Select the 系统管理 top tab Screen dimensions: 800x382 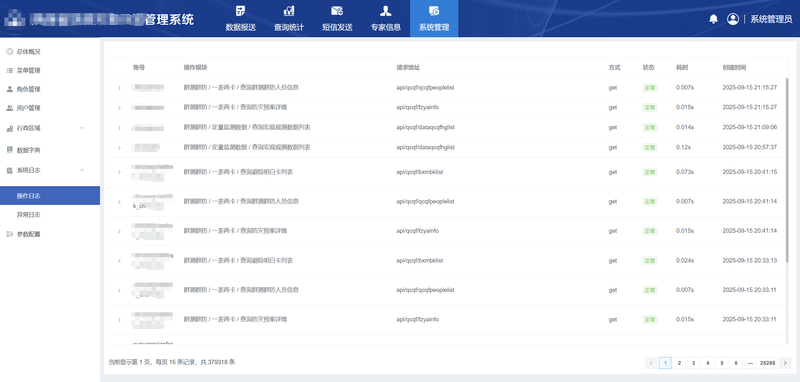click(x=434, y=18)
